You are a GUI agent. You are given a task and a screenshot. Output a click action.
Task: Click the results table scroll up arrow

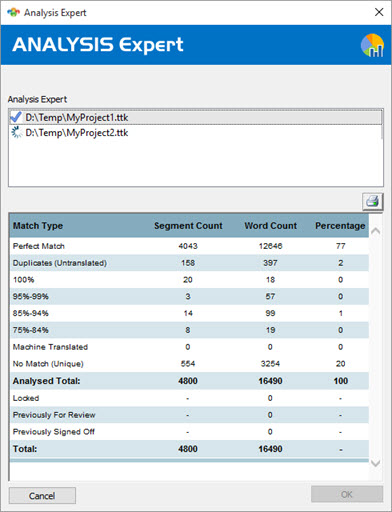[376, 231]
